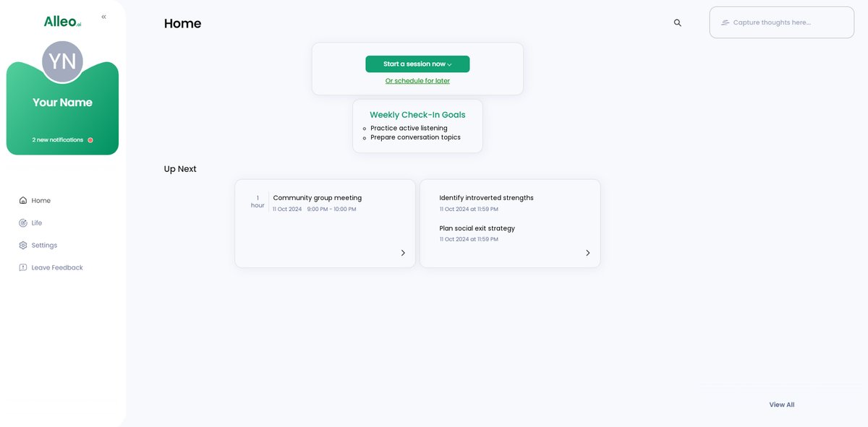868x427 pixels.
Task: Go to Leave Feedback menu item
Action: pyautogui.click(x=57, y=268)
